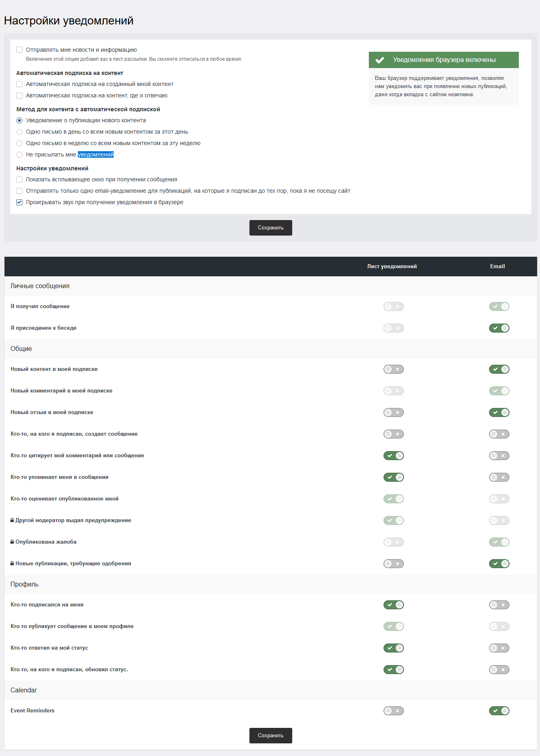Click the lock icon beside Новые публикации, требующие одобрения
540x756 pixels.
[12, 563]
